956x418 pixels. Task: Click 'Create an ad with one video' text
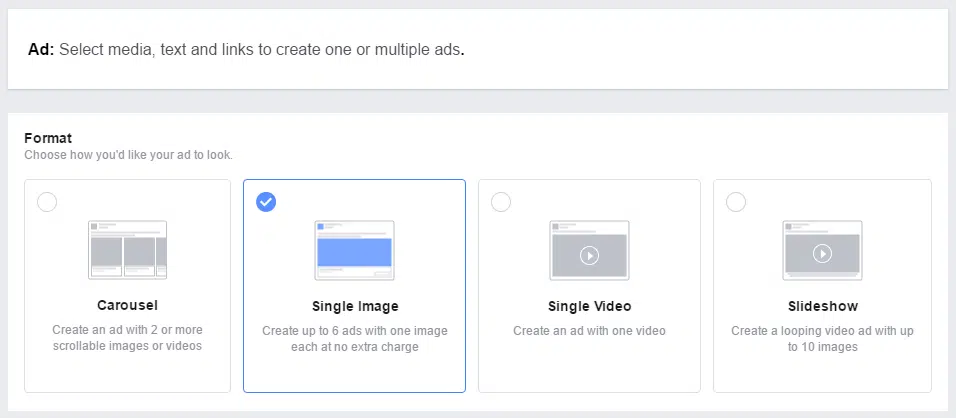point(589,331)
